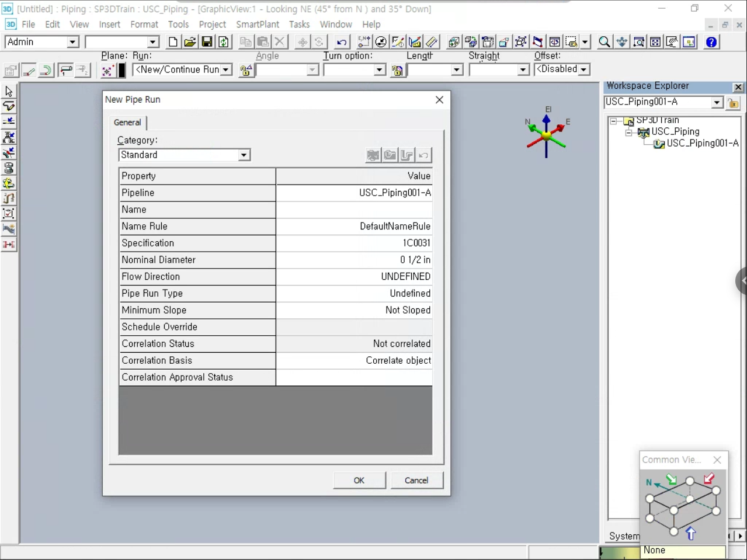
Task: Open the USC_Piping001-A explorer dropdown
Action: (717, 103)
